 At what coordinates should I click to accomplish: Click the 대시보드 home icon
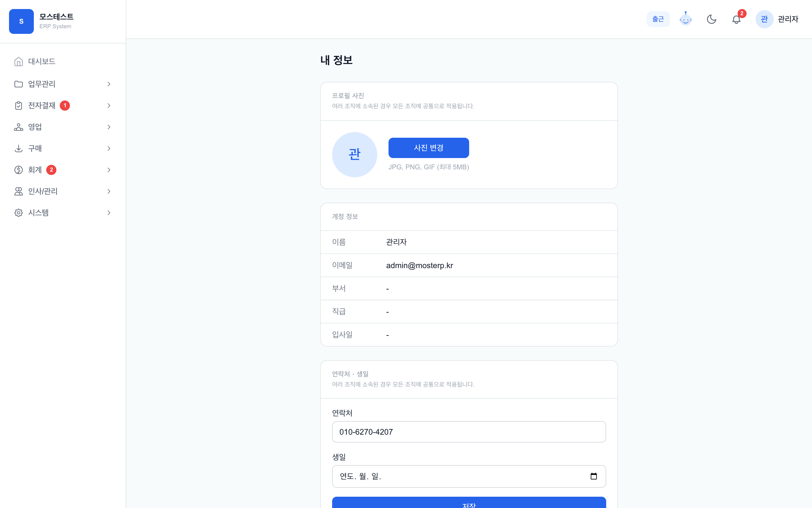tap(18, 62)
